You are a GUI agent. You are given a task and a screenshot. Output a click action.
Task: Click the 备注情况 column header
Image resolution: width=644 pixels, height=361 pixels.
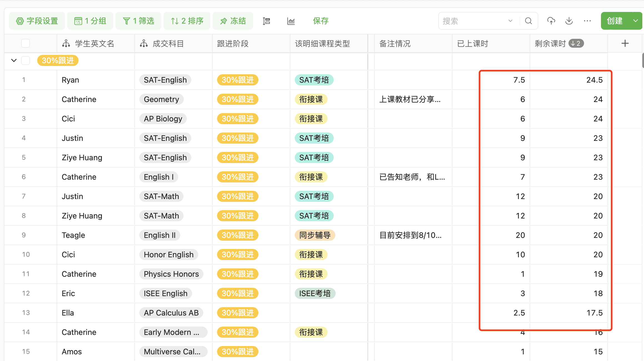click(413, 44)
